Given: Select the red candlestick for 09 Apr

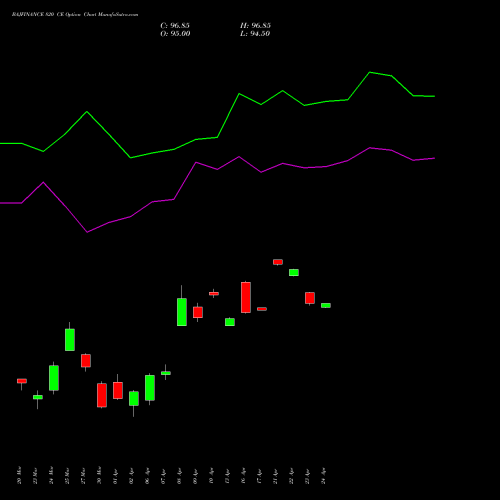Looking at the screenshot, I should tap(198, 312).
